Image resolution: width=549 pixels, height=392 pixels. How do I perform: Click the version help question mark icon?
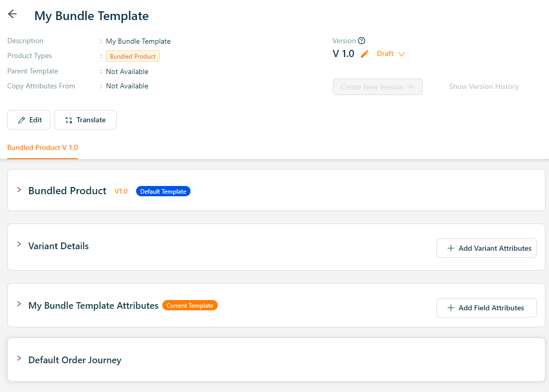point(362,41)
